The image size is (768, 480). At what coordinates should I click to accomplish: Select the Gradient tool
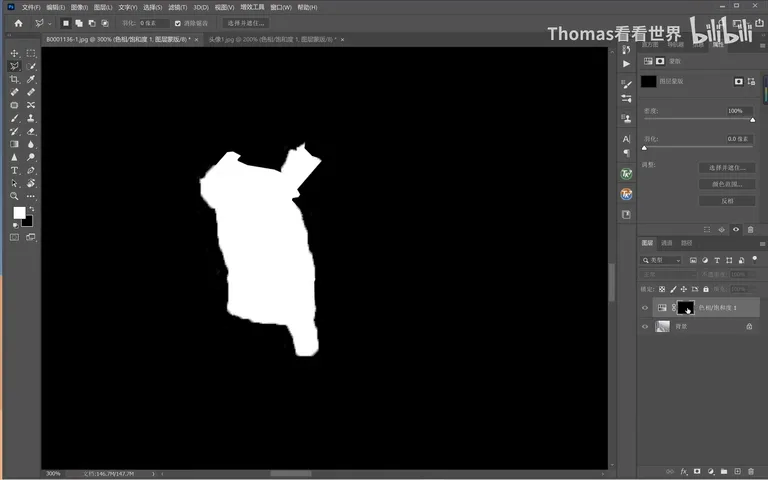(x=14, y=144)
